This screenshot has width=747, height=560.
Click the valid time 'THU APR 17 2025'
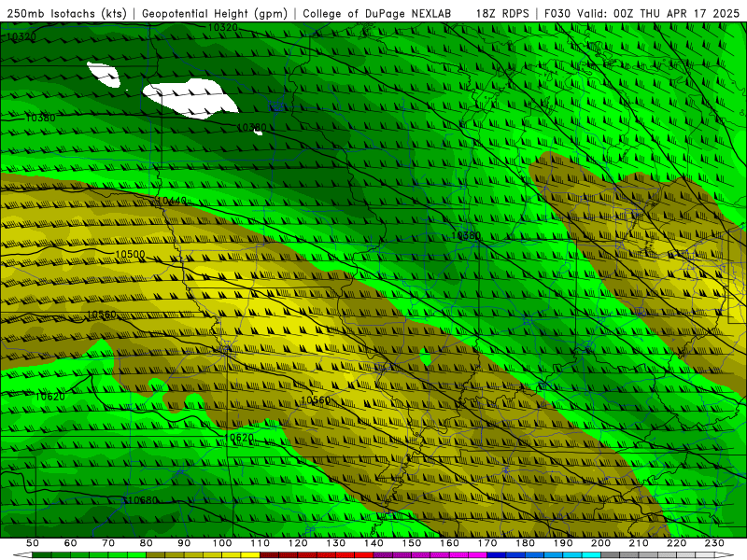pyautogui.click(x=689, y=13)
